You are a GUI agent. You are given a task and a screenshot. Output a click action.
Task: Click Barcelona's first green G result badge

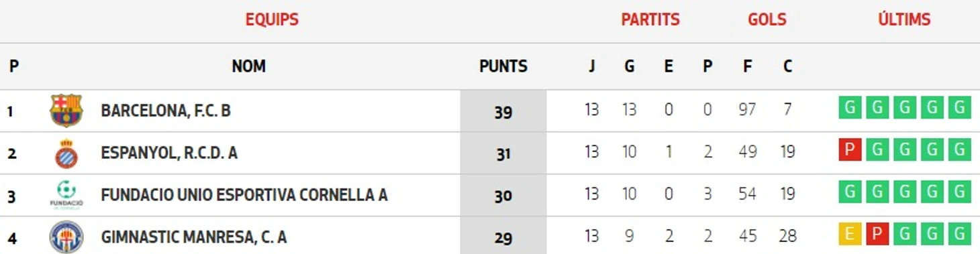pos(850,107)
